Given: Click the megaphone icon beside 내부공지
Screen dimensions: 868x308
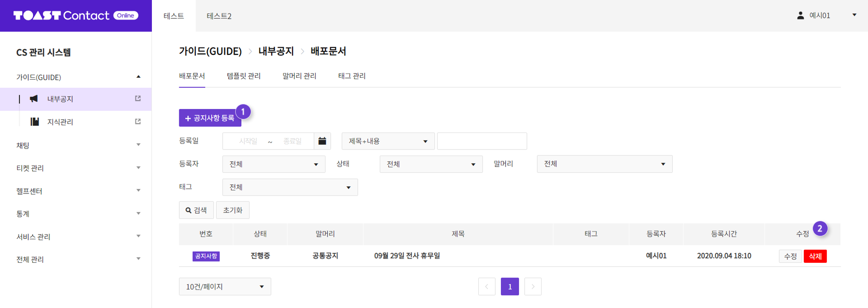Looking at the screenshot, I should point(34,99).
